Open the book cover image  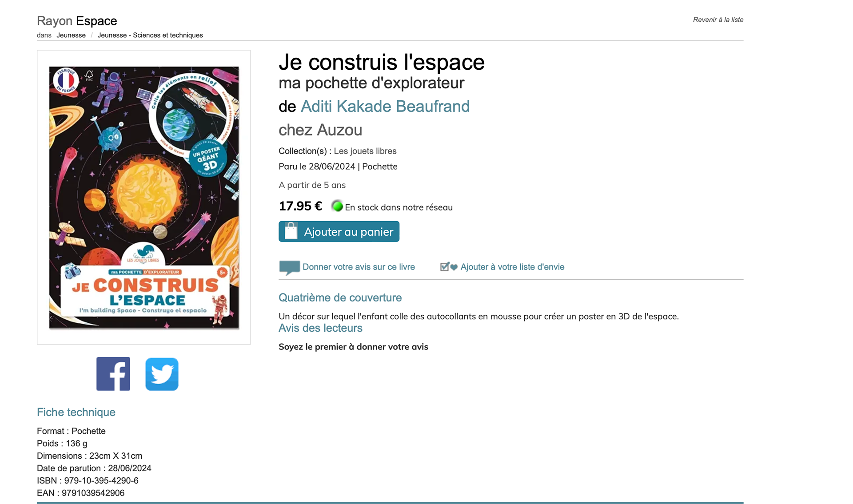point(144,197)
